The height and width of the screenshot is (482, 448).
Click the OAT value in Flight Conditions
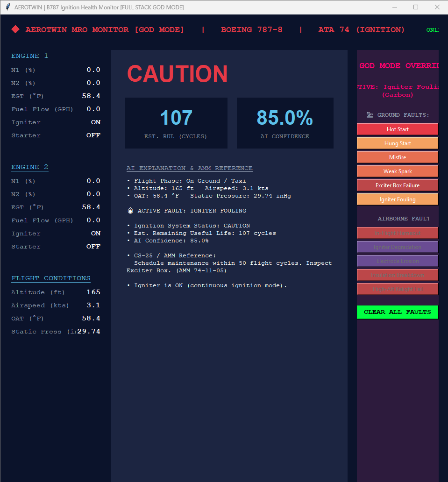pyautogui.click(x=91, y=319)
